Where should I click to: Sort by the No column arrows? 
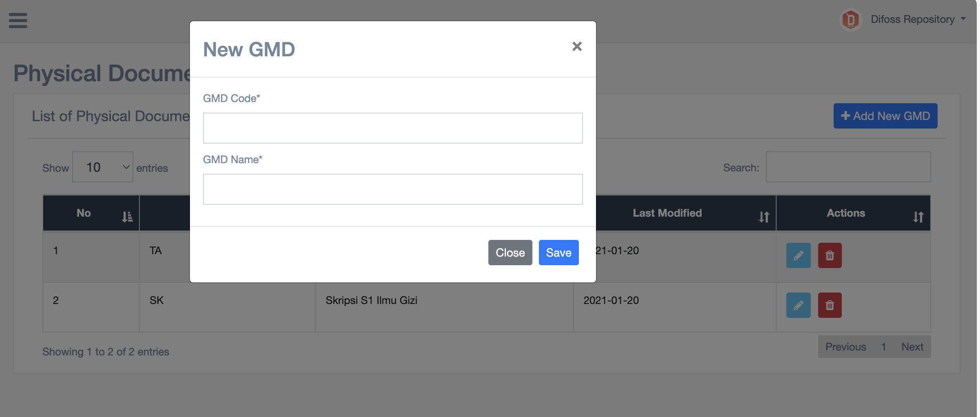click(127, 217)
